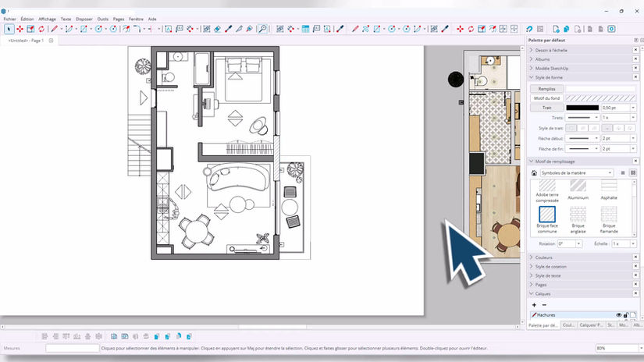Click first alignment icon in bottom toolbar
Screen dimensions: 644x362
pyautogui.click(x=44, y=336)
